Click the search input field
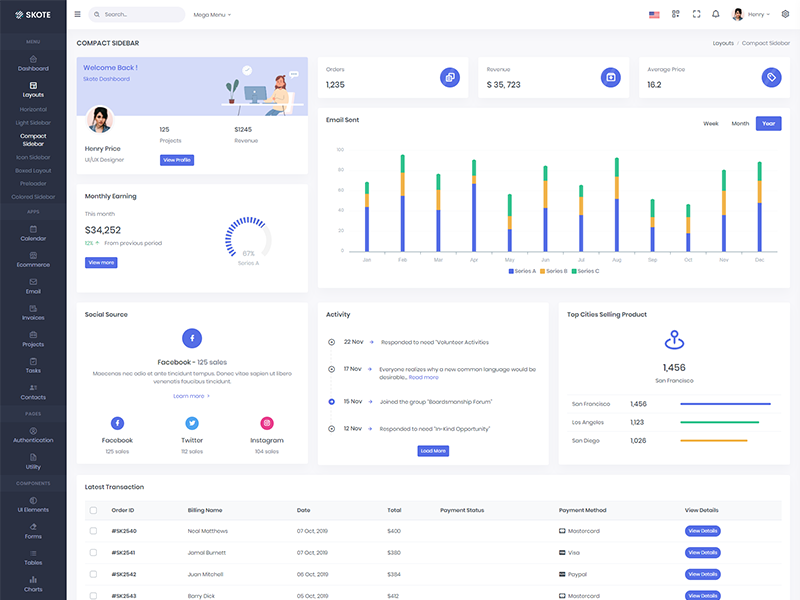This screenshot has width=800, height=600. (140, 14)
